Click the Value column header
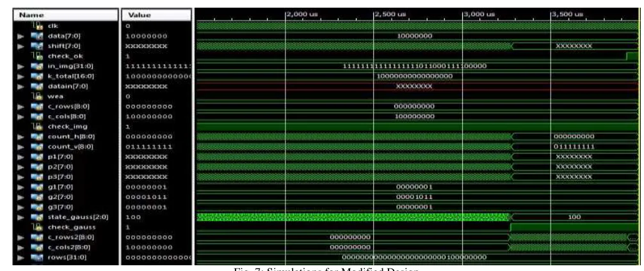 click(x=156, y=15)
